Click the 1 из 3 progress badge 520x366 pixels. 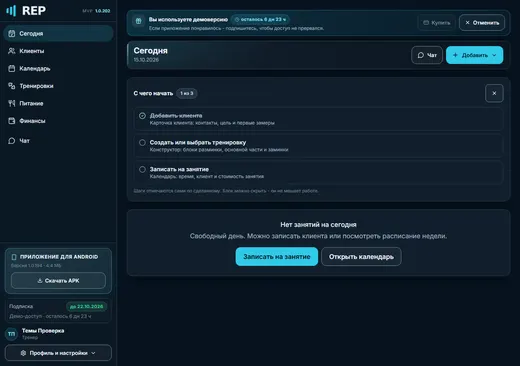[x=187, y=93]
